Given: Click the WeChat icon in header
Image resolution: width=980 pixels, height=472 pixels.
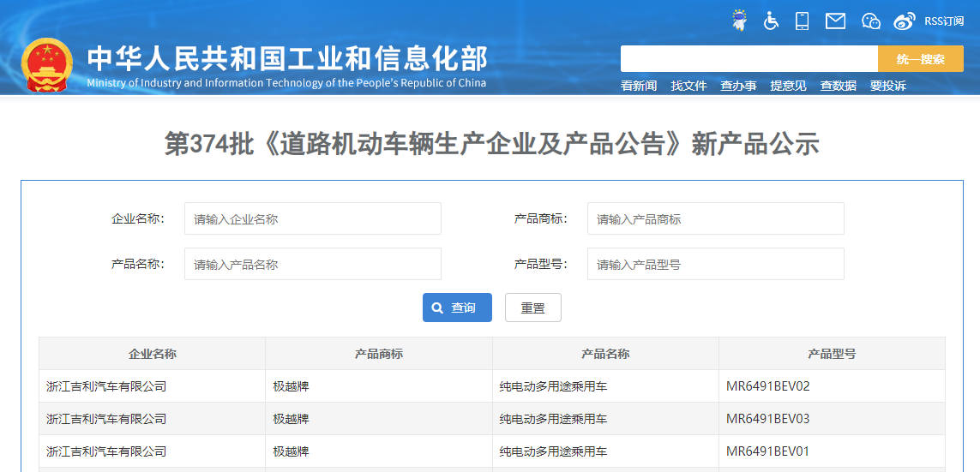Looking at the screenshot, I should click(x=870, y=21).
